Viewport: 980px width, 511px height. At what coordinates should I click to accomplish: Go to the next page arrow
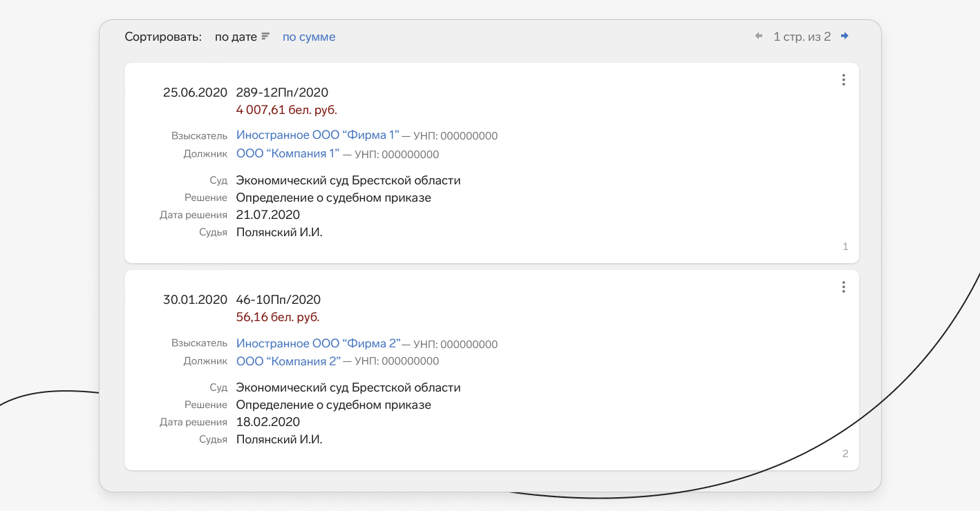tap(845, 36)
